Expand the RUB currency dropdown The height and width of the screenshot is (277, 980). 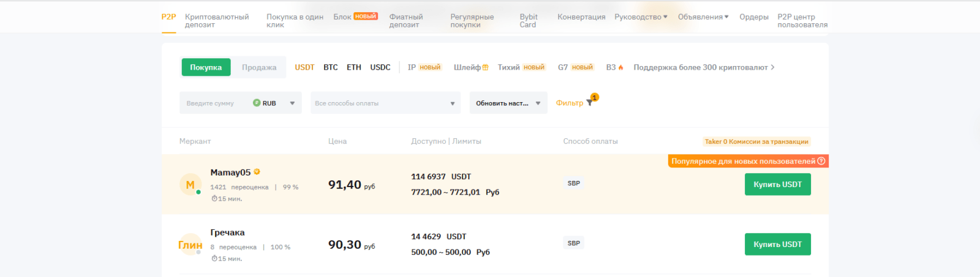coord(292,103)
